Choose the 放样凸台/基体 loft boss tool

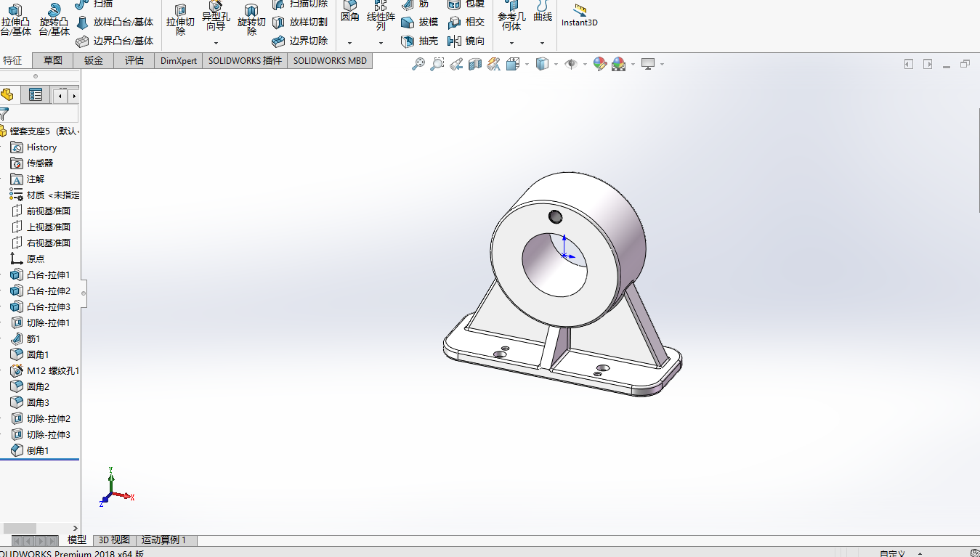[x=115, y=23]
